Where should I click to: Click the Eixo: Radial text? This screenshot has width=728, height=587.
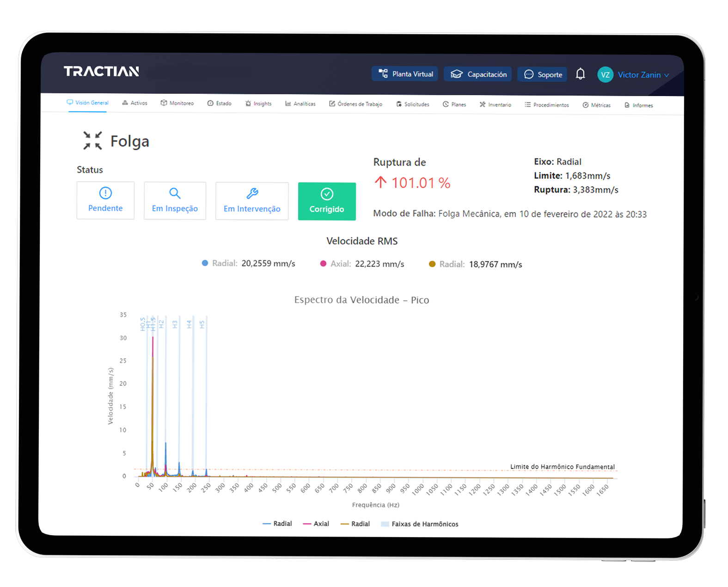point(557,162)
